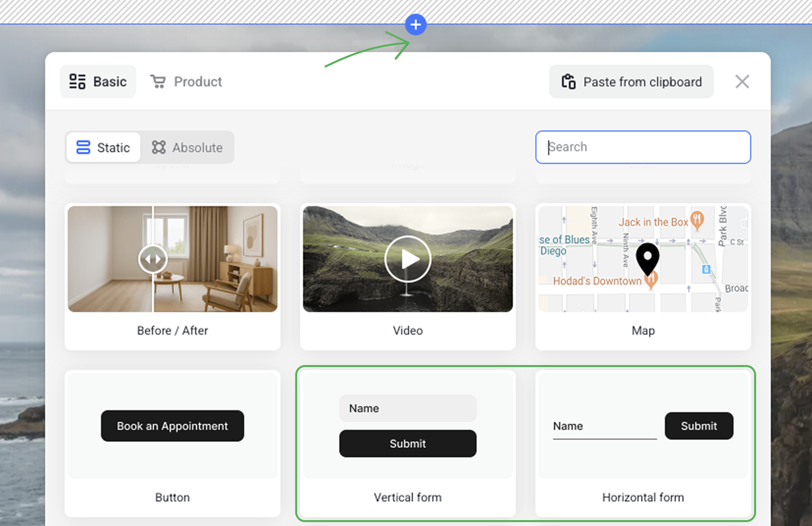Viewport: 812px width, 526px height.
Task: Choose the Map element label
Action: [x=643, y=331]
